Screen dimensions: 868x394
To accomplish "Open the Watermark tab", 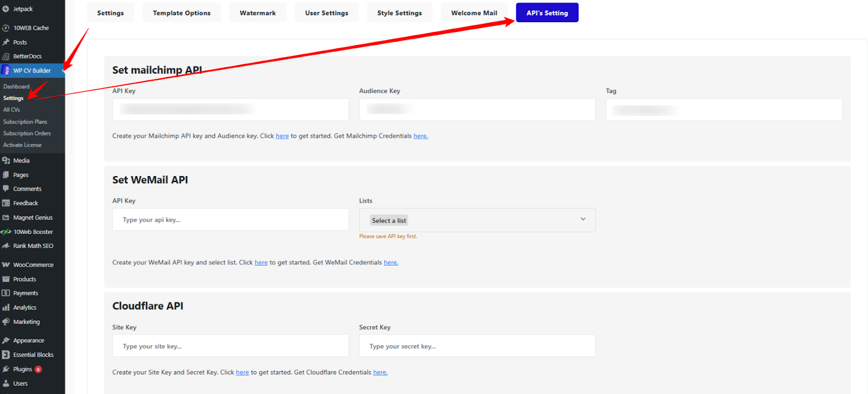I will tap(258, 12).
